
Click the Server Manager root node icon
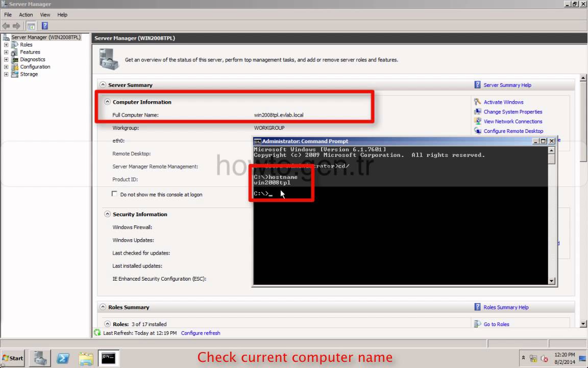pyautogui.click(x=6, y=37)
